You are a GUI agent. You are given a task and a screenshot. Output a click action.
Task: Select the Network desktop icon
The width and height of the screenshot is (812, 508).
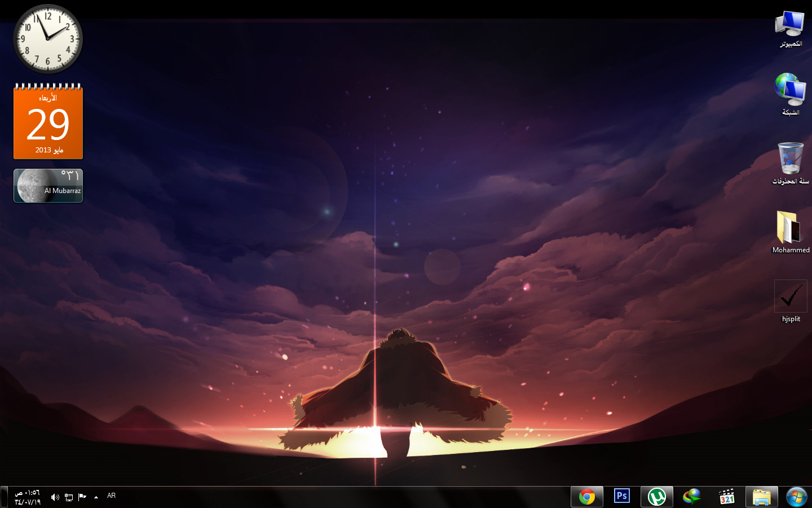point(790,95)
